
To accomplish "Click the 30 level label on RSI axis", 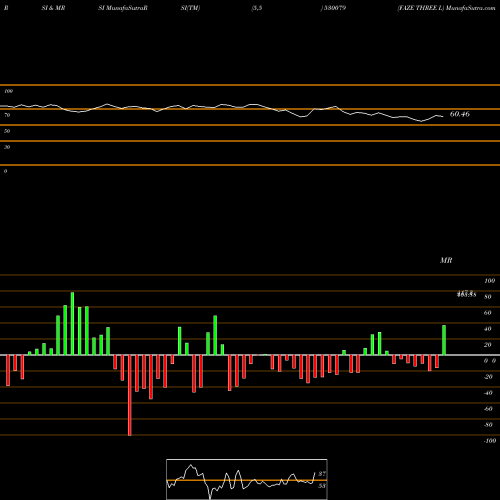I will coord(7,147).
